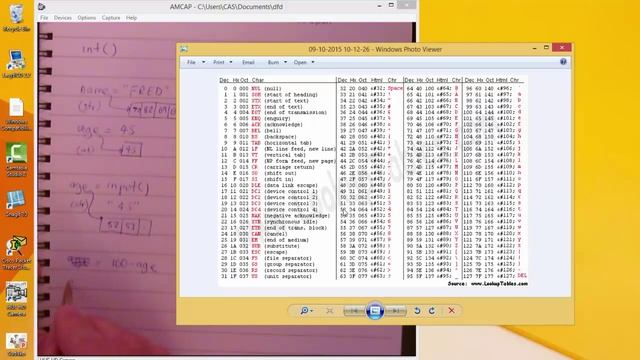Click Email in Photo Viewer toolbar
This screenshot has height=360, width=640.
point(248,62)
